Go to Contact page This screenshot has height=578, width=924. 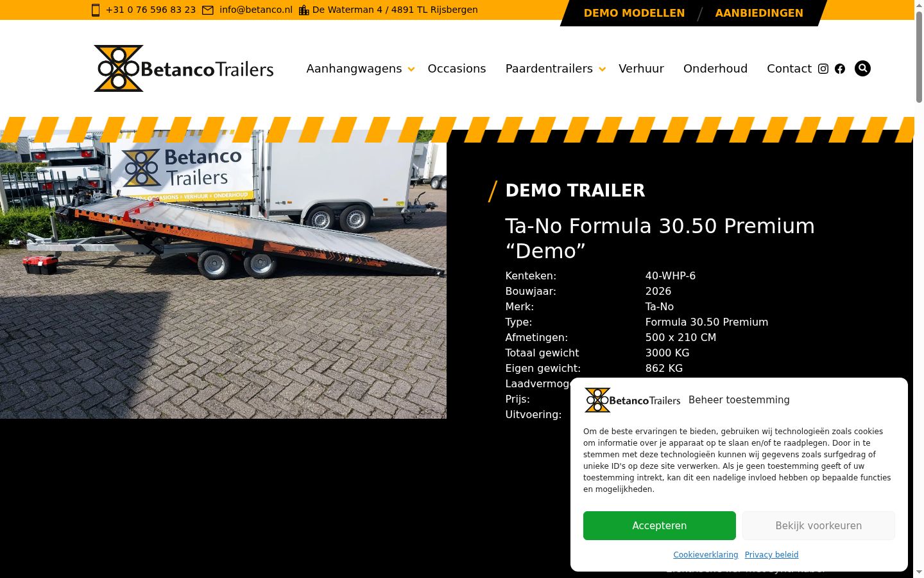[x=789, y=69]
